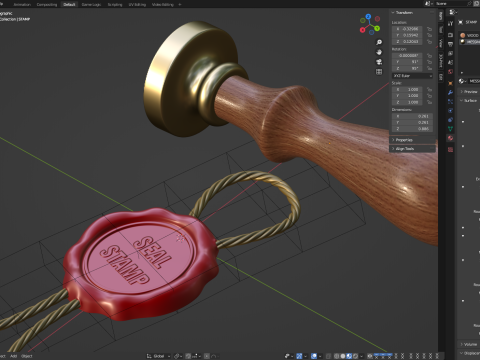The height and width of the screenshot is (360, 480).
Task: Open the Render properties tab icon
Action: tap(450, 35)
